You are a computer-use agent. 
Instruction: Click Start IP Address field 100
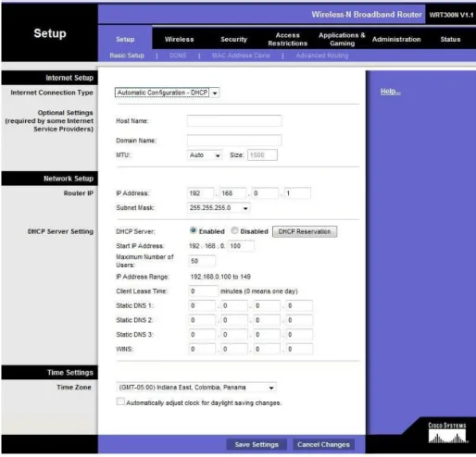point(241,246)
